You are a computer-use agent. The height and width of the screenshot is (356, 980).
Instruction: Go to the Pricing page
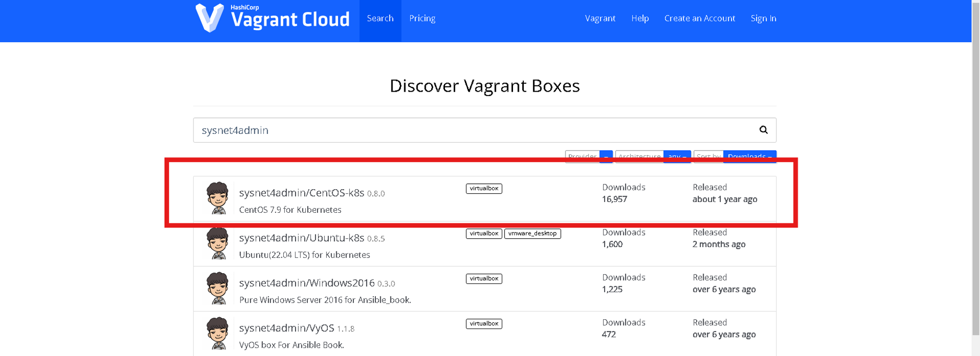422,19
